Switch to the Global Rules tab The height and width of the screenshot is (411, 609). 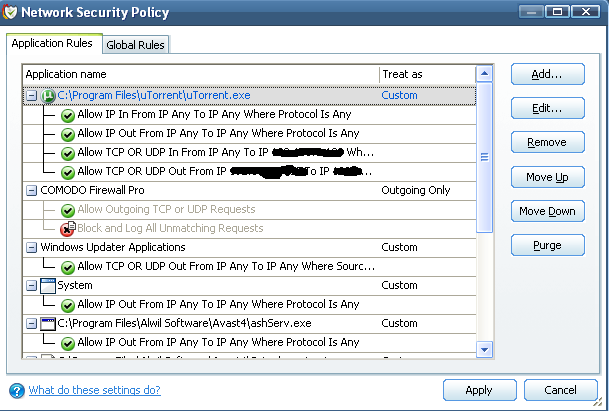(136, 45)
